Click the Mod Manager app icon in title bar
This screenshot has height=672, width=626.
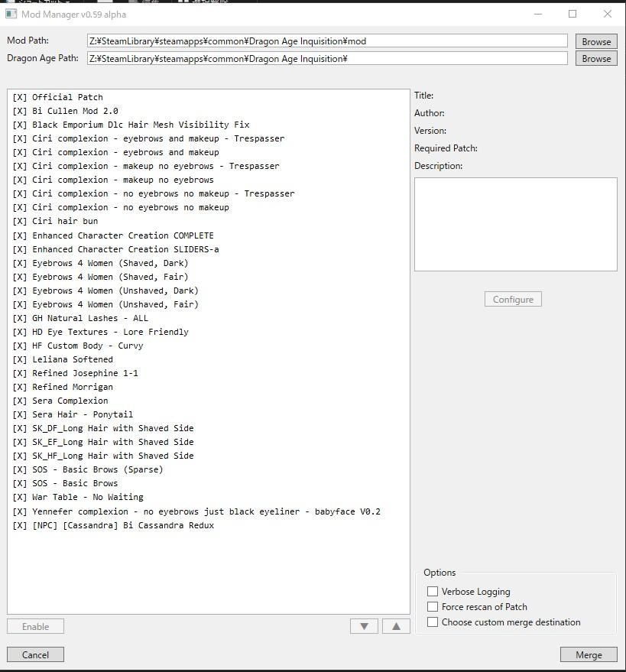pyautogui.click(x=11, y=14)
